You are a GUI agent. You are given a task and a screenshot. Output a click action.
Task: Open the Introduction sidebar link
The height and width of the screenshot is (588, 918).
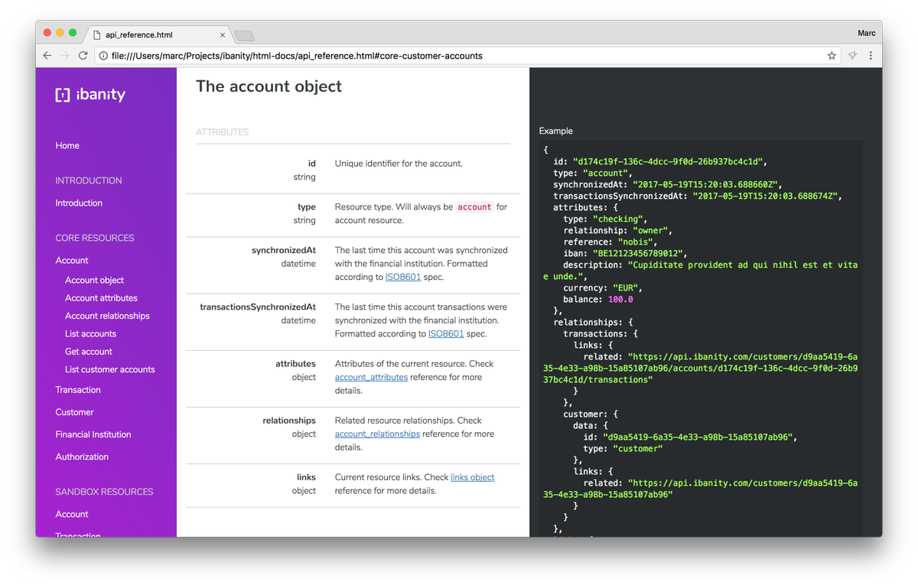click(x=79, y=203)
